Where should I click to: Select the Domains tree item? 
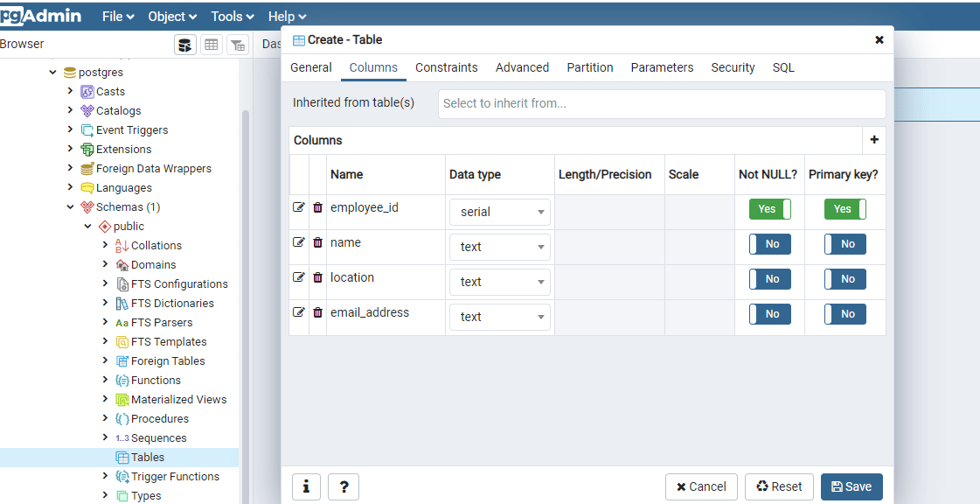[153, 265]
